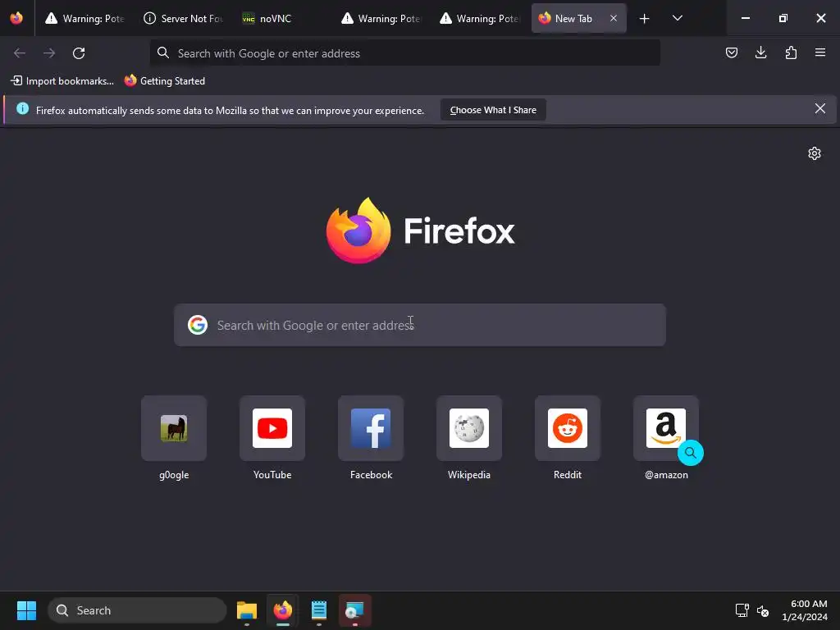Click the muted volume tray icon

coord(763,610)
